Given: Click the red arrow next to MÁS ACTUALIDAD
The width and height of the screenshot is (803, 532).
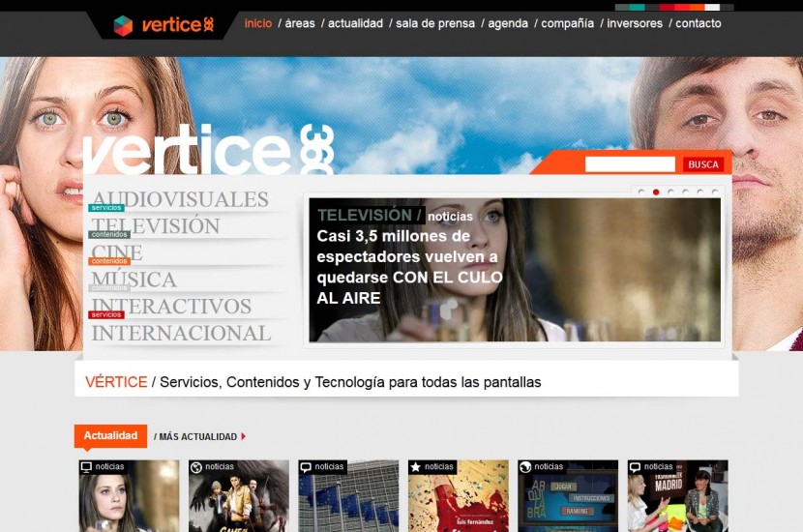Looking at the screenshot, I should [243, 437].
